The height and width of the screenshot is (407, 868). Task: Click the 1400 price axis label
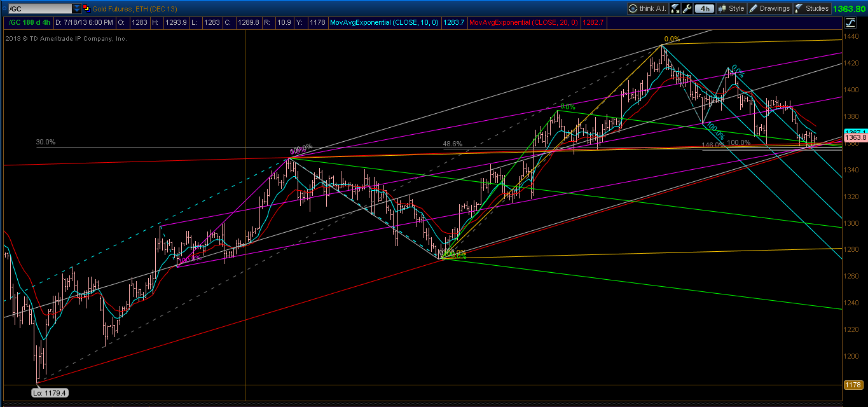coord(852,90)
